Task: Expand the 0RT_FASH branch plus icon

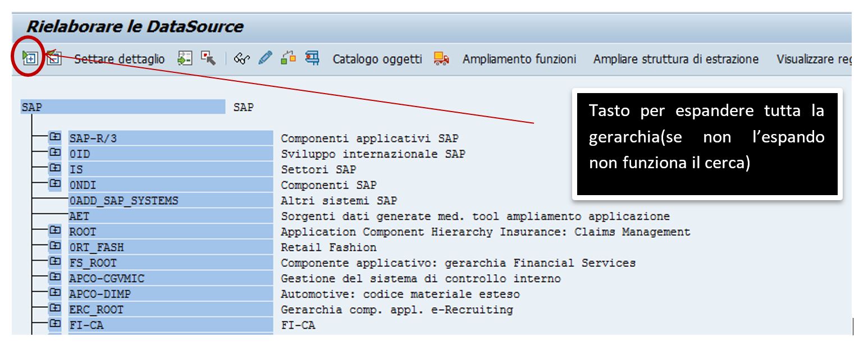Action: [x=54, y=247]
